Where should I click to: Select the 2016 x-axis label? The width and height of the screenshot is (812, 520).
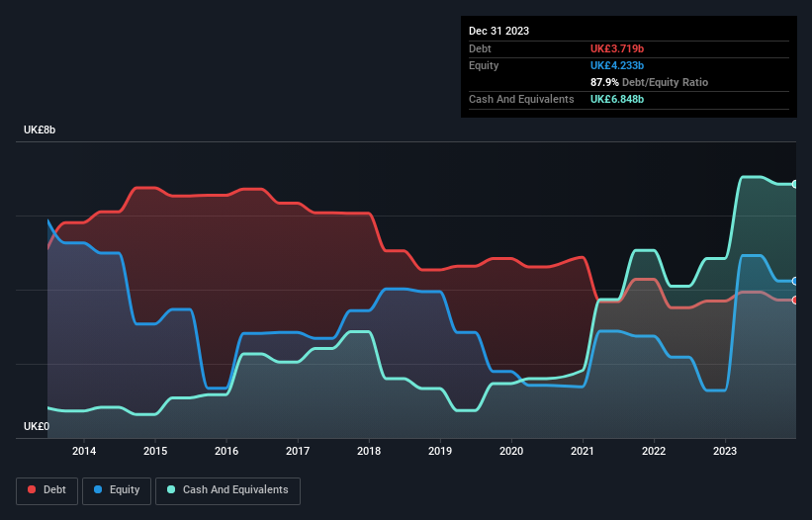[226, 451]
